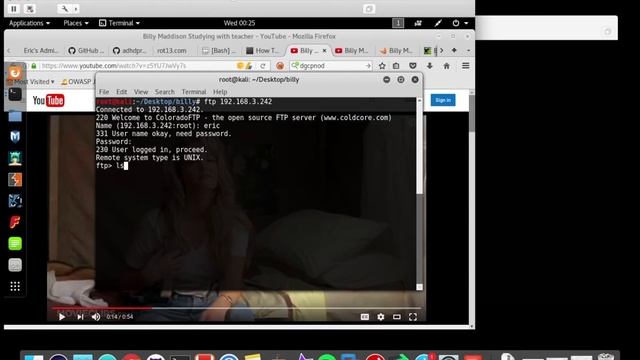Open the Firefox hamburger menu

[x=465, y=66]
